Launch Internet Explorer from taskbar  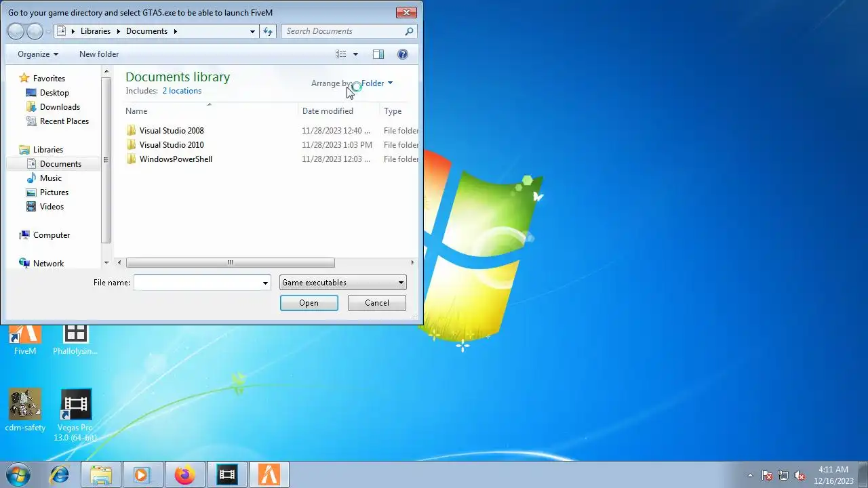click(x=59, y=474)
